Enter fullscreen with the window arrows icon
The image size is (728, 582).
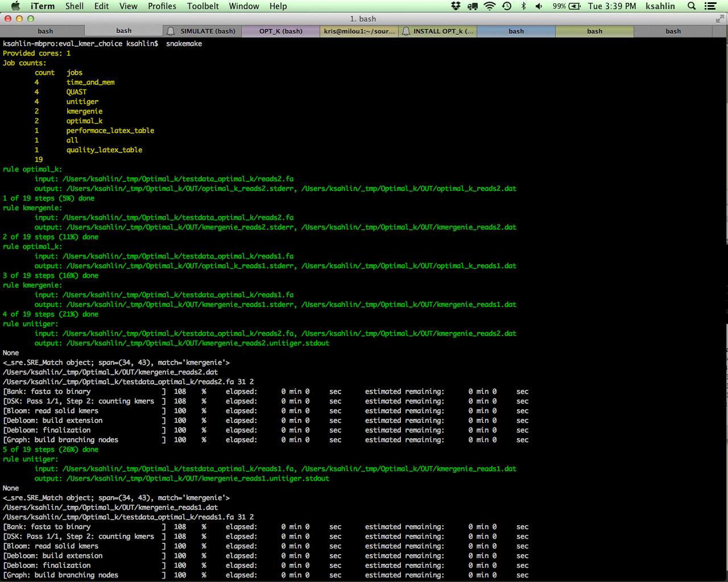(x=719, y=19)
